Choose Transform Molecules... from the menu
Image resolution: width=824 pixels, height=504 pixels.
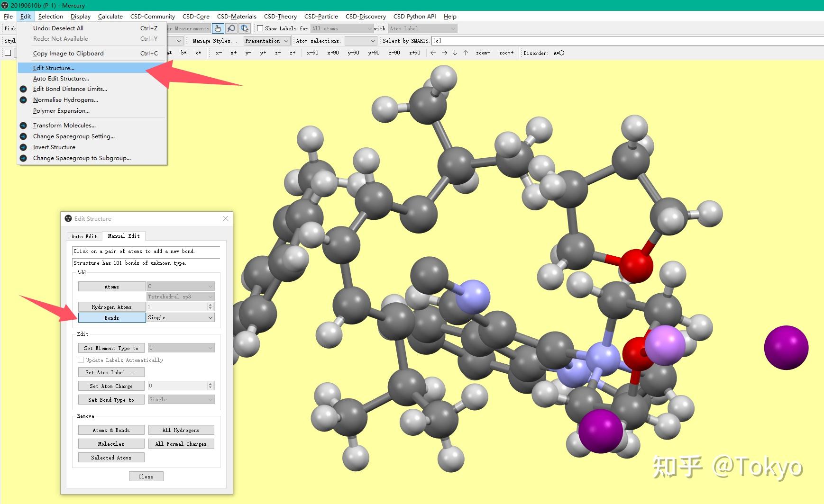pos(92,126)
